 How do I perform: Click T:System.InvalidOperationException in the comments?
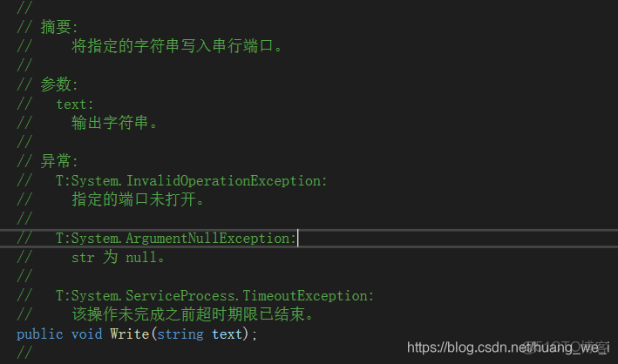pyautogui.click(x=191, y=180)
